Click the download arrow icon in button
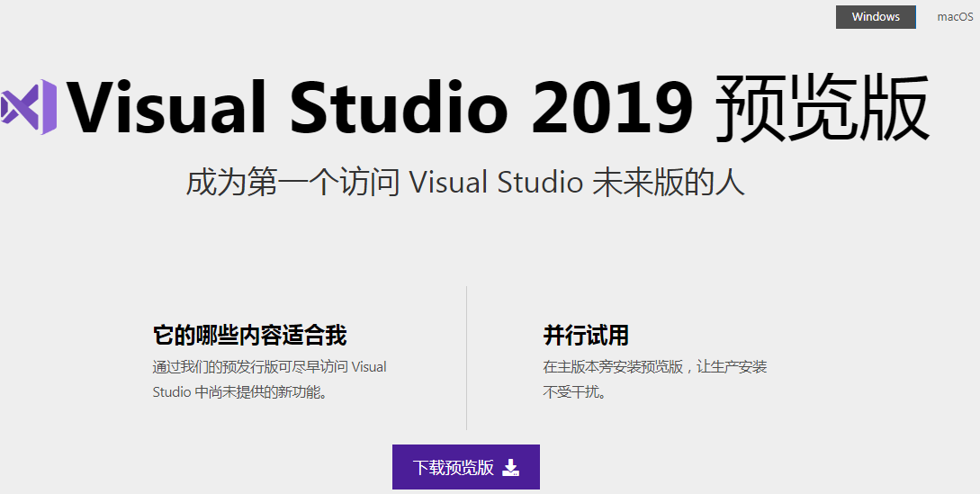This screenshot has height=494, width=980. (x=510, y=467)
